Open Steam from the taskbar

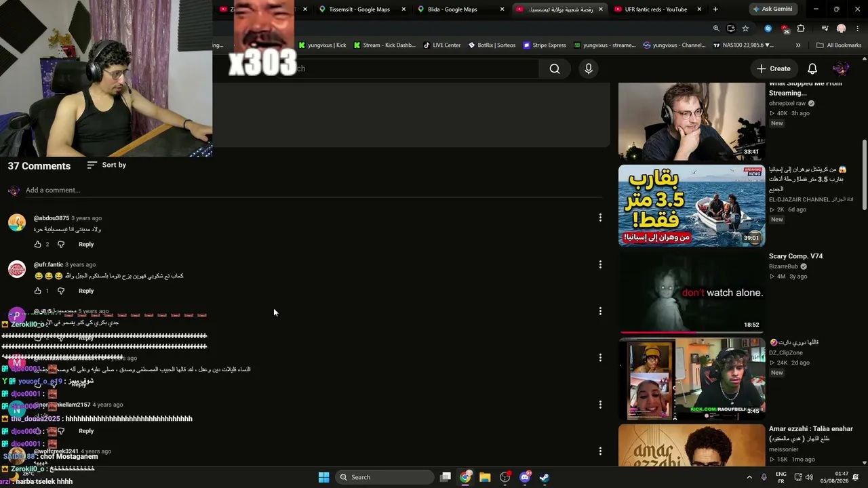tap(544, 477)
